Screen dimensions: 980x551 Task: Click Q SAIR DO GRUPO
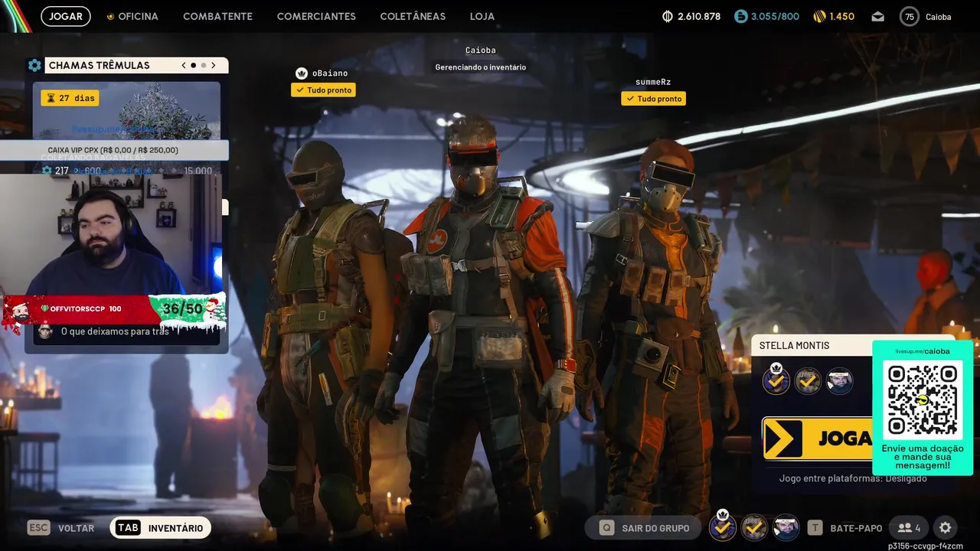pyautogui.click(x=644, y=528)
